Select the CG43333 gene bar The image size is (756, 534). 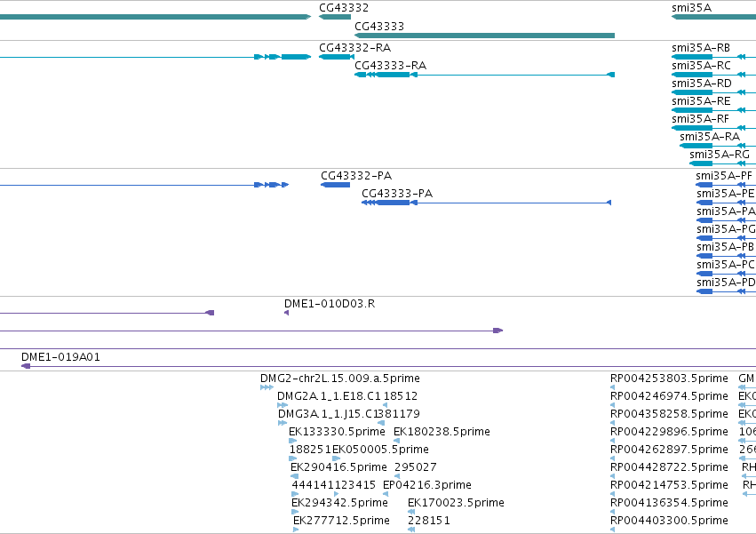pos(484,36)
